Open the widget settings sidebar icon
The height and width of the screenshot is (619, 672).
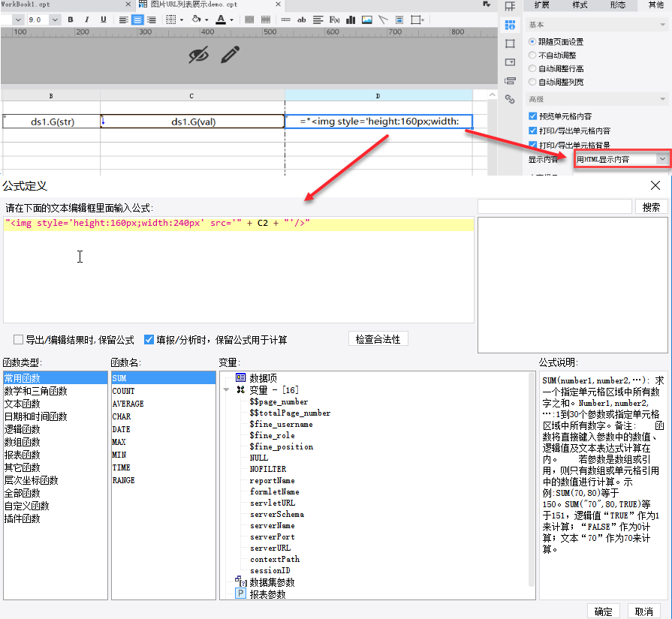point(510,62)
